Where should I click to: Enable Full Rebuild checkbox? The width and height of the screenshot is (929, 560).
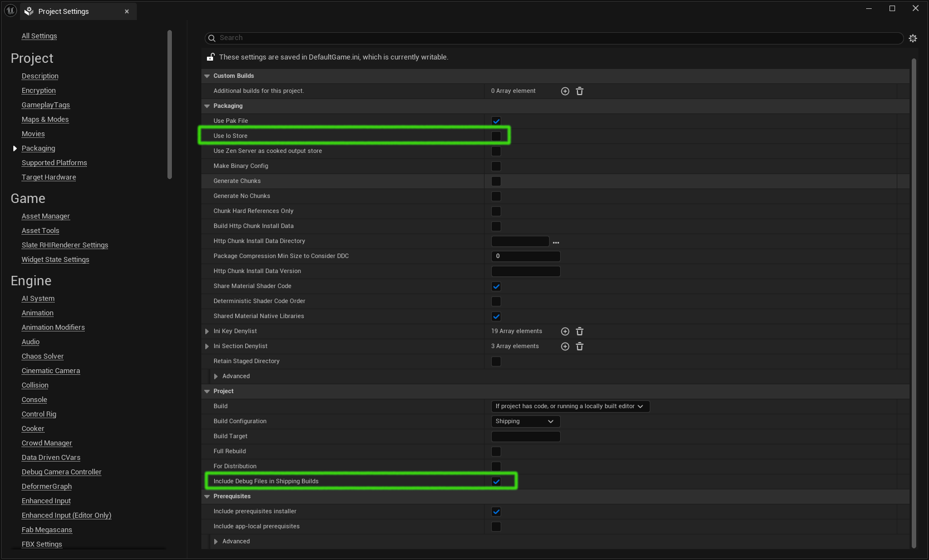pos(496,452)
